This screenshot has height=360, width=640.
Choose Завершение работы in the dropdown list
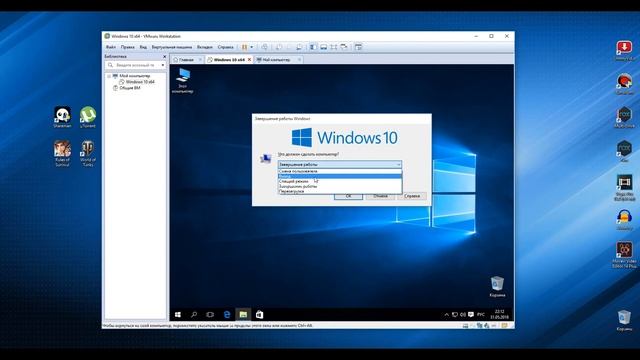tap(340, 186)
